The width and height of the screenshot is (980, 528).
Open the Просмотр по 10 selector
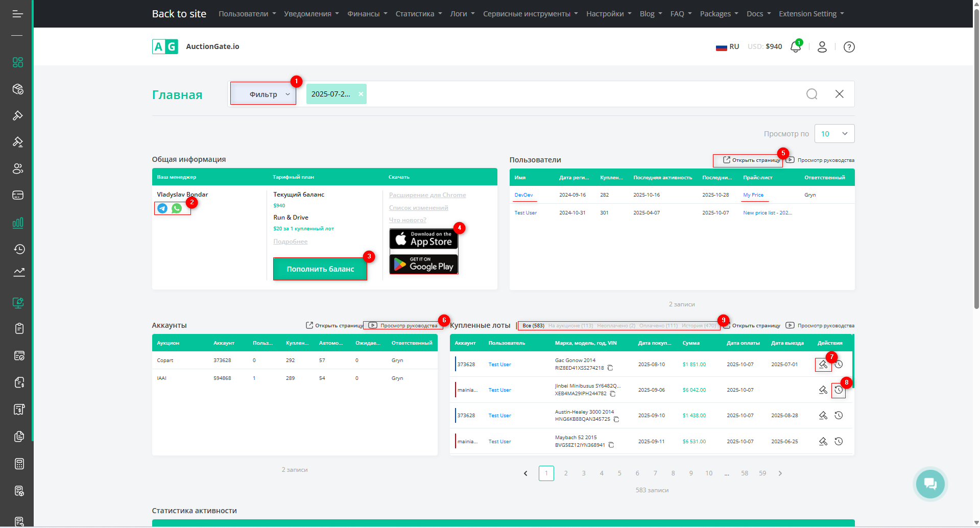(x=834, y=134)
